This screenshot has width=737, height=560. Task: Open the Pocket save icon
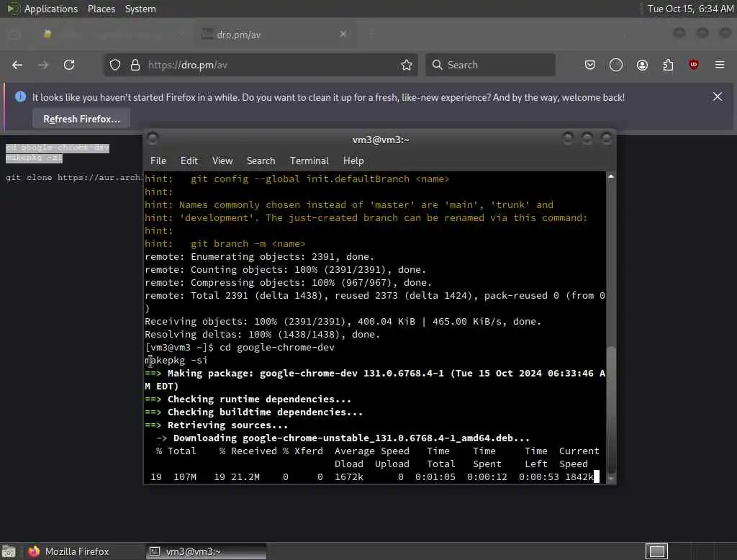[590, 65]
